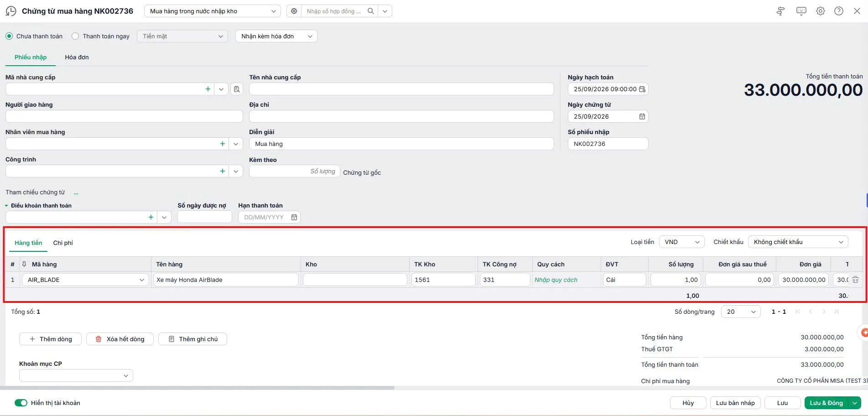Expand Khoản mục CP dropdown

[x=76, y=375]
